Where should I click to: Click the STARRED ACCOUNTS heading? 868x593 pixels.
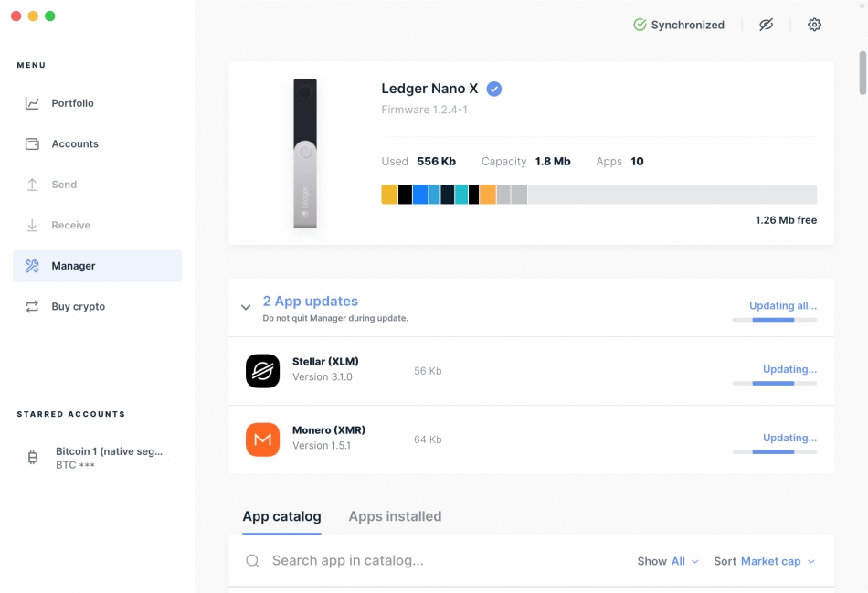[71, 414]
